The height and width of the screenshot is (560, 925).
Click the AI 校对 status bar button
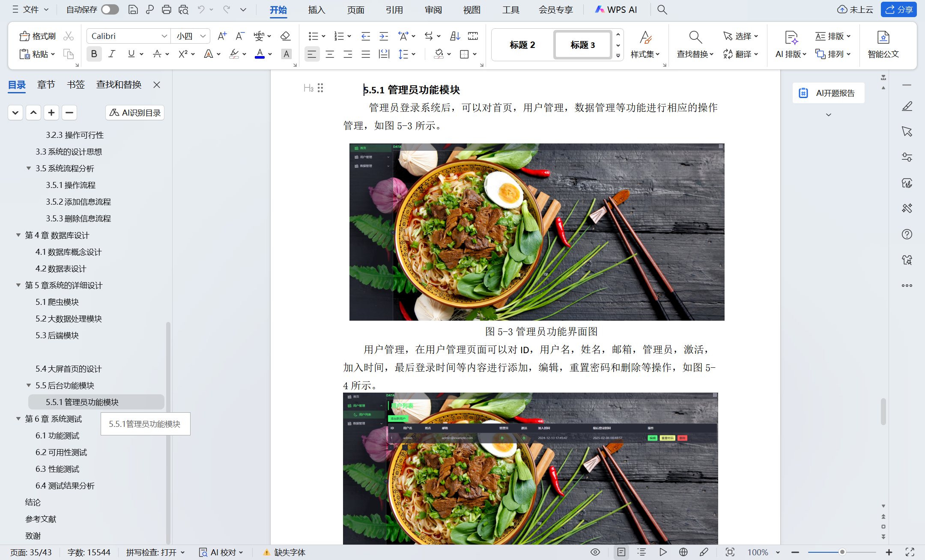pos(221,552)
